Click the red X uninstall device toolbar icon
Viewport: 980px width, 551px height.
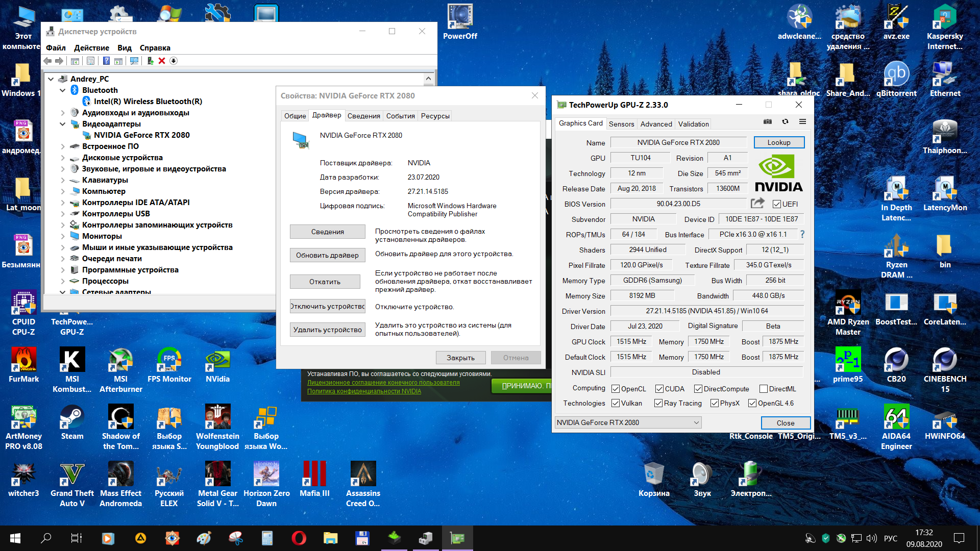tap(162, 61)
